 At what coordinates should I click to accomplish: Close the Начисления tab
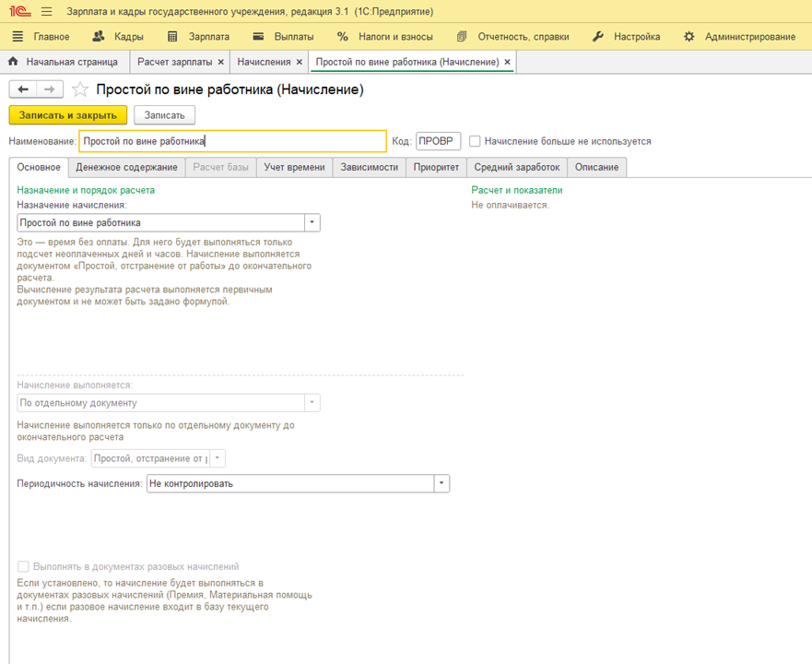(300, 62)
